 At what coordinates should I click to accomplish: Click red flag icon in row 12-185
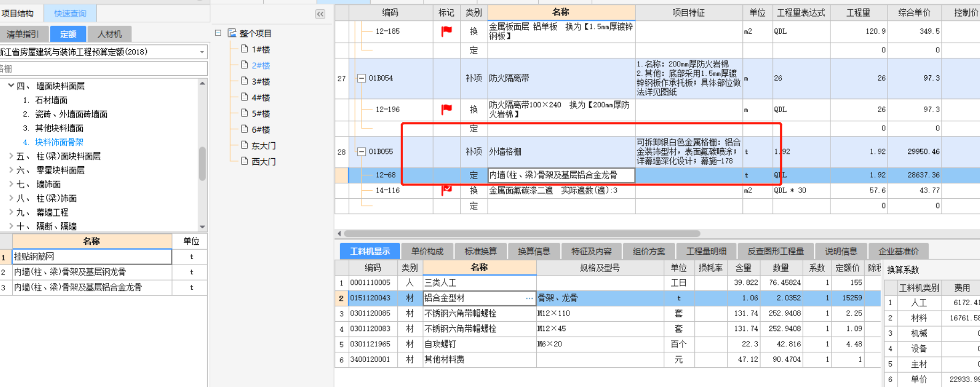[446, 32]
